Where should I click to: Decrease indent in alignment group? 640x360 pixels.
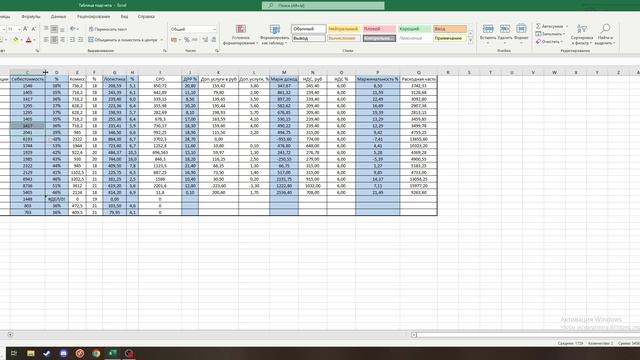click(x=72, y=40)
